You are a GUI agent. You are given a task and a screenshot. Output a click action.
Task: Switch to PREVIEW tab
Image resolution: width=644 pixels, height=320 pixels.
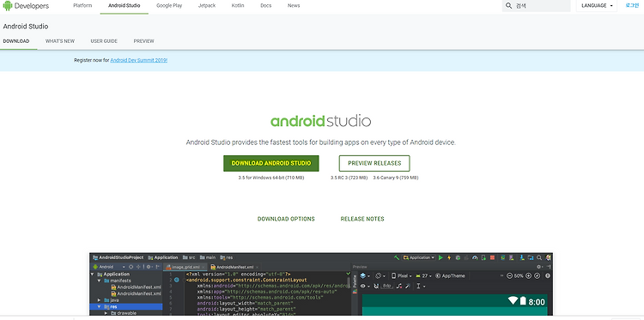[x=143, y=41]
